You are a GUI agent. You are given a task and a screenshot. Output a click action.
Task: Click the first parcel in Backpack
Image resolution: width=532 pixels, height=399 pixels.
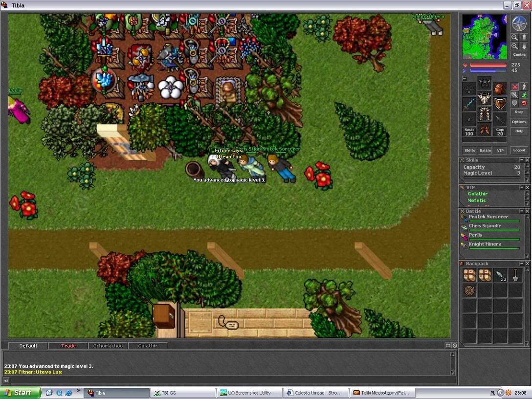(x=469, y=275)
